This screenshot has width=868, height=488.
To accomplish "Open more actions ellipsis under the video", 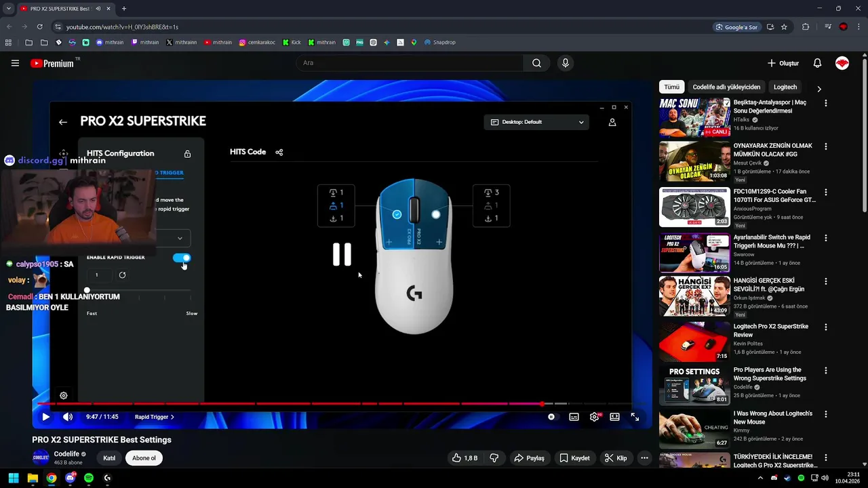I will tap(644, 458).
